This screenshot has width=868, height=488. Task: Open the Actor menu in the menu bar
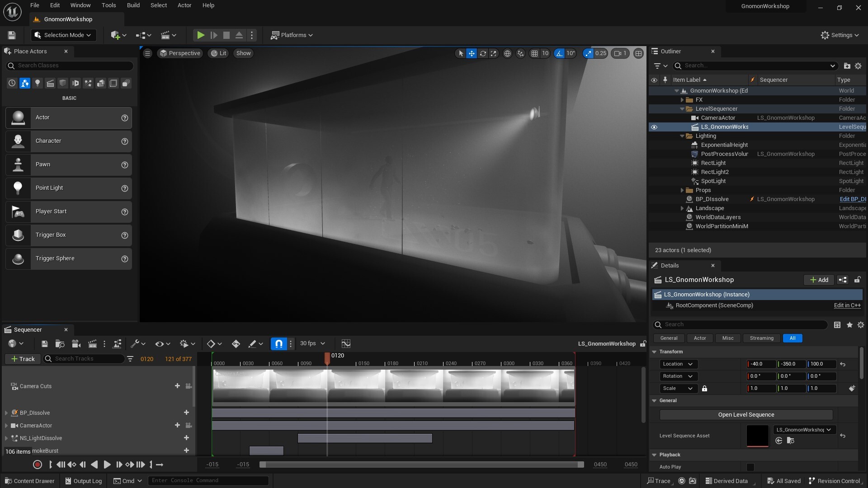tap(184, 5)
